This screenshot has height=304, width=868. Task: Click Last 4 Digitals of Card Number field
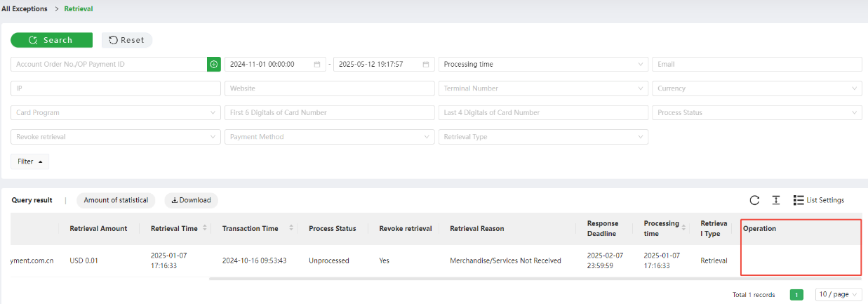point(543,112)
